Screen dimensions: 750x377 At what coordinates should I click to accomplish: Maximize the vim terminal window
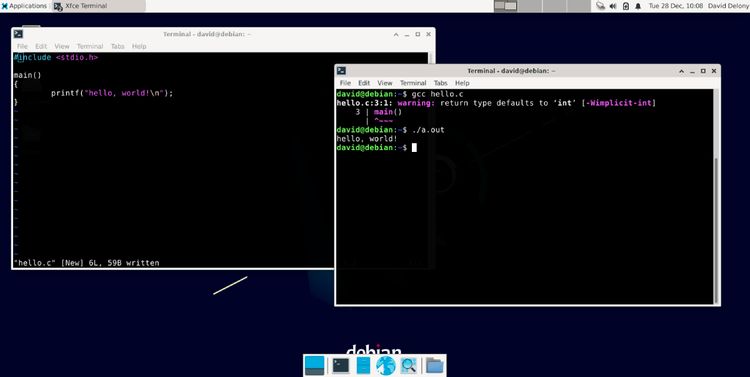click(418, 34)
